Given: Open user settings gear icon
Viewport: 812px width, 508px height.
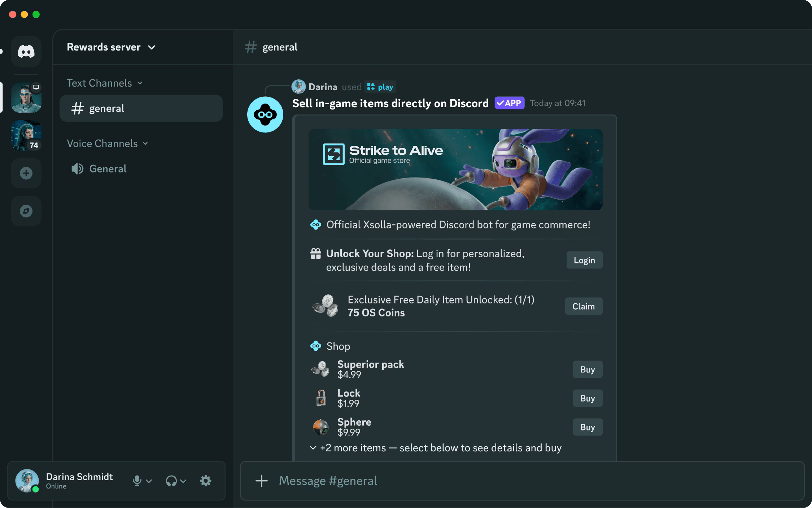Looking at the screenshot, I should click(x=206, y=481).
